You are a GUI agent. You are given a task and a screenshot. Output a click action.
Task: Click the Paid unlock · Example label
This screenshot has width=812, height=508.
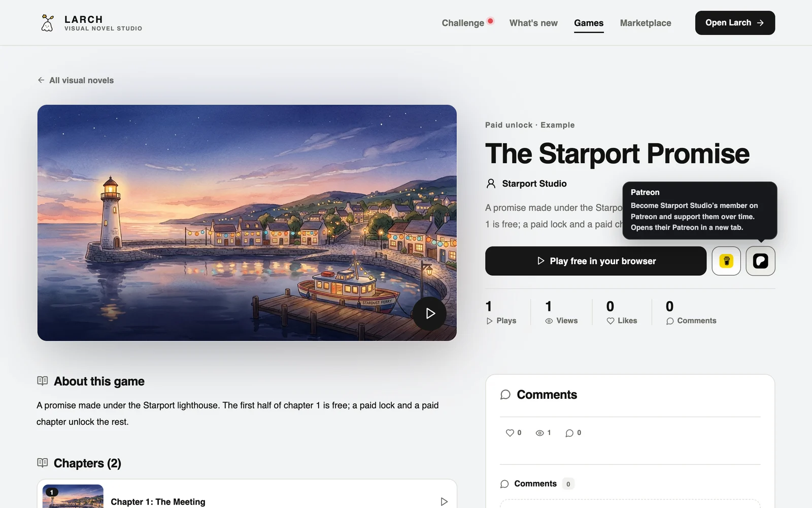530,125
